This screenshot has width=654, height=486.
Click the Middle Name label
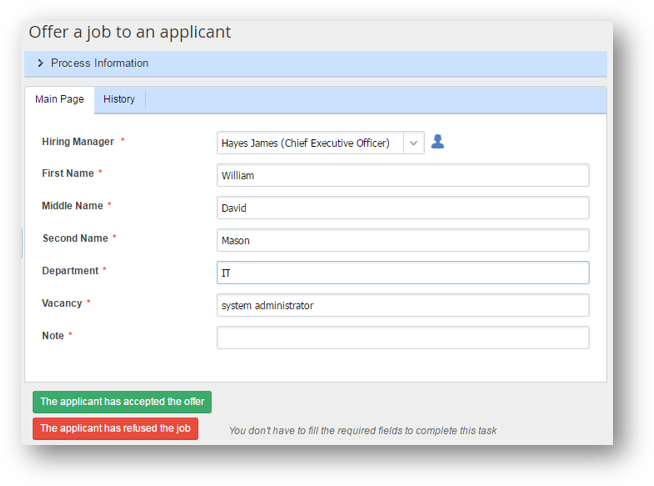(72, 206)
